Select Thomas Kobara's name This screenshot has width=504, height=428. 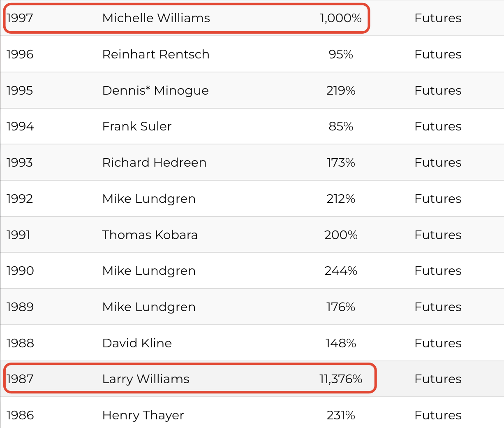pos(150,235)
